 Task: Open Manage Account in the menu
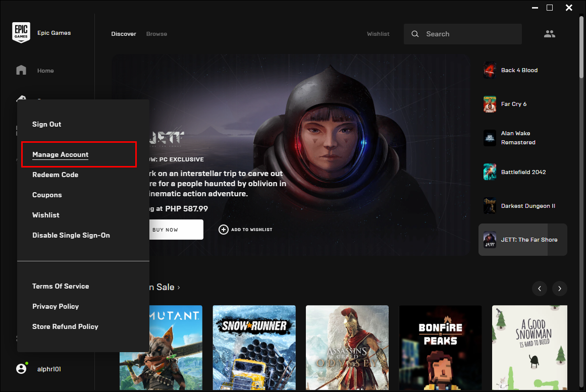click(x=61, y=154)
